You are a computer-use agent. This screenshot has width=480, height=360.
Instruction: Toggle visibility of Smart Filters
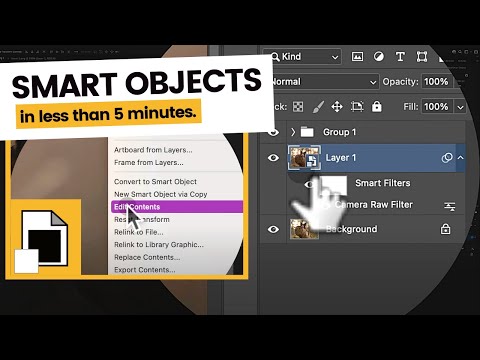[x=310, y=184]
